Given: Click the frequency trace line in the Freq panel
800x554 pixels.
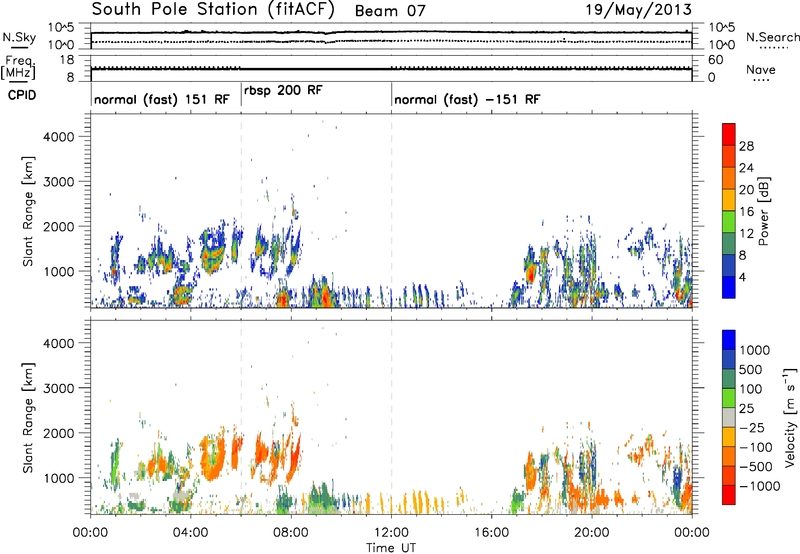Looking at the screenshot, I should click(x=391, y=69).
